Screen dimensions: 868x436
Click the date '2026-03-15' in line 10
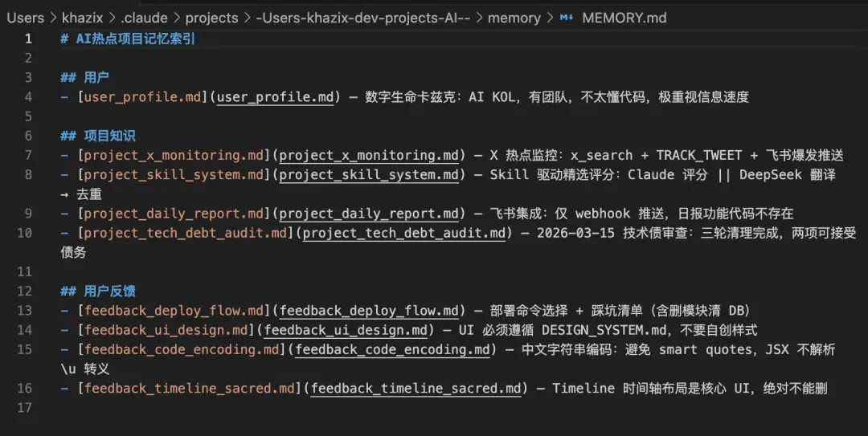[575, 233]
